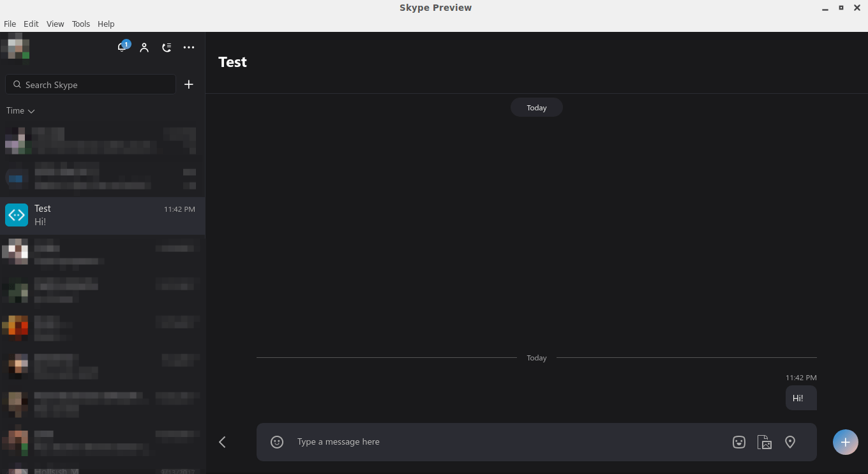Screen dimensions: 868x474
Task: Open the Tools menu
Action: (x=81, y=24)
